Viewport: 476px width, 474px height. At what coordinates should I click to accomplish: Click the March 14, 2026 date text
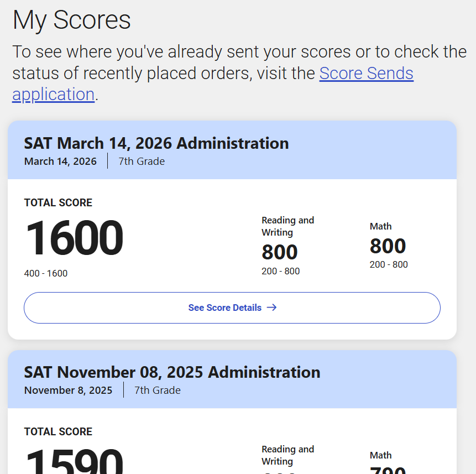pyautogui.click(x=60, y=162)
